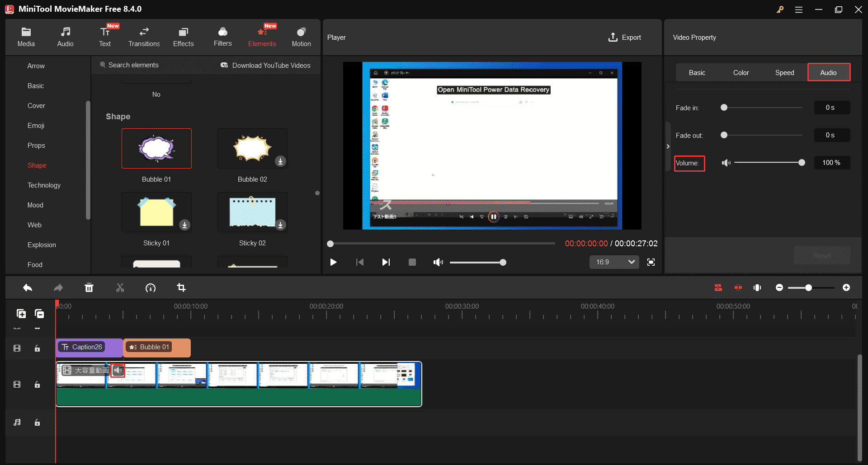Viewport: 868px width, 465px height.
Task: Switch to the Motion panel
Action: [301, 36]
